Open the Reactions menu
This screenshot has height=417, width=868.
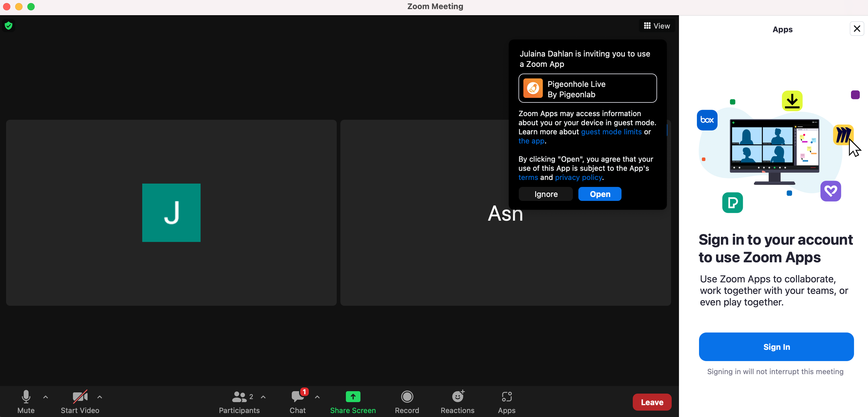tap(458, 402)
